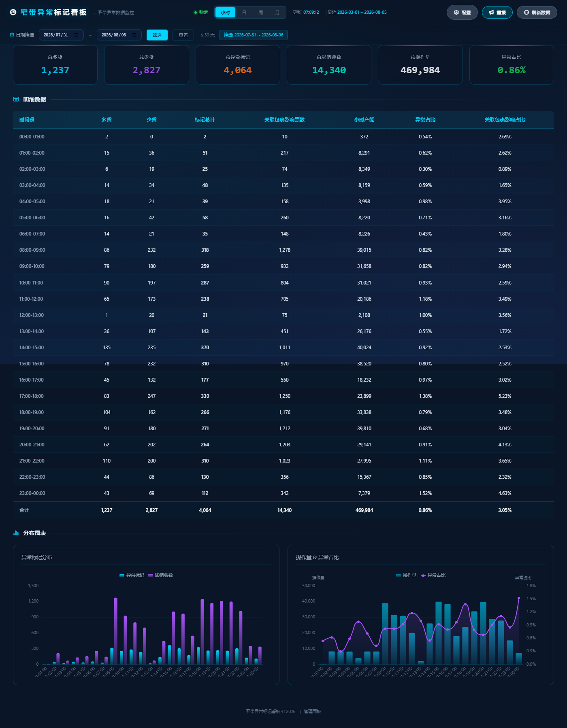Viewport: 567px width, 728px height.
Task: Click the 操作量 & 异常占比 chart title
Action: [x=317, y=557]
